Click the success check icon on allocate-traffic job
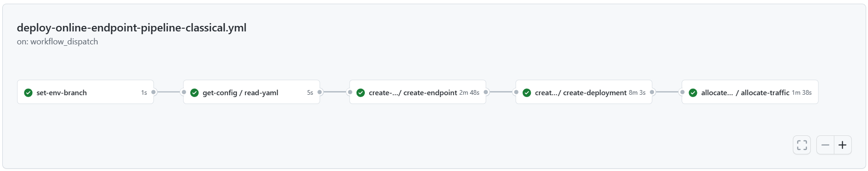 pyautogui.click(x=693, y=92)
